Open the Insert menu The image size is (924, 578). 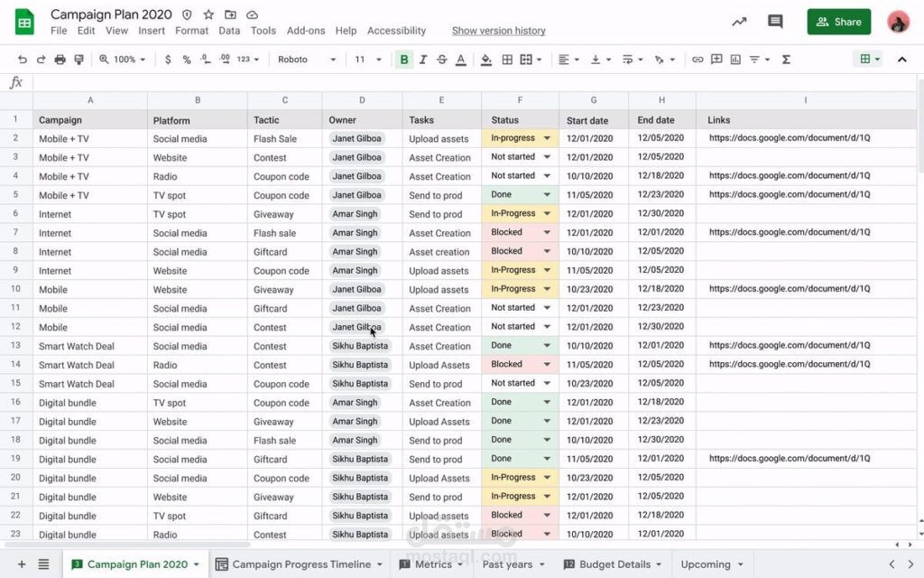click(x=152, y=31)
